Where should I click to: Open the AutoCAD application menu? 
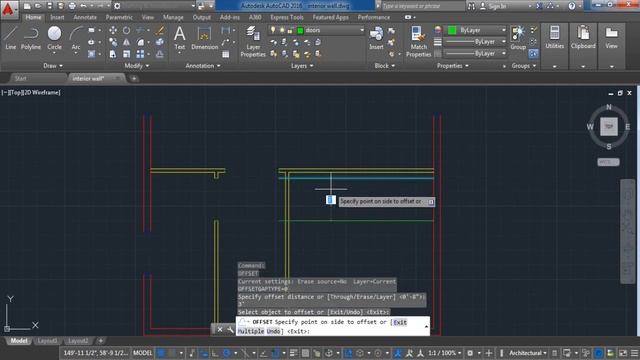(x=8, y=9)
